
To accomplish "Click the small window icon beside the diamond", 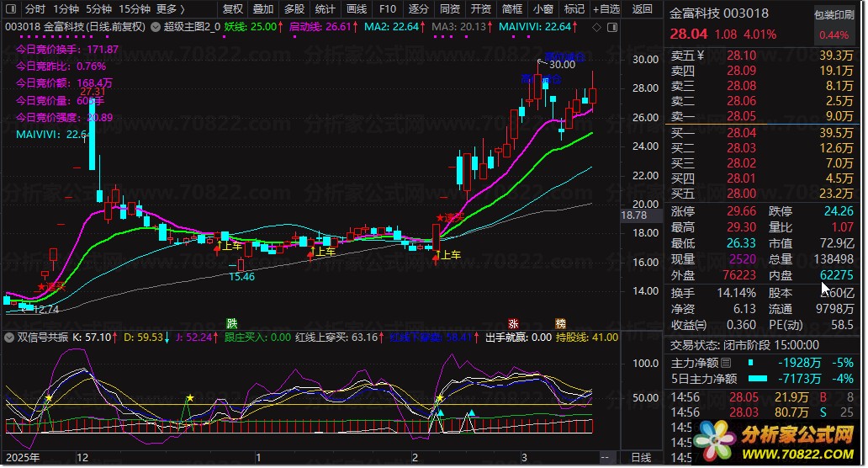I will pyautogui.click(x=608, y=27).
